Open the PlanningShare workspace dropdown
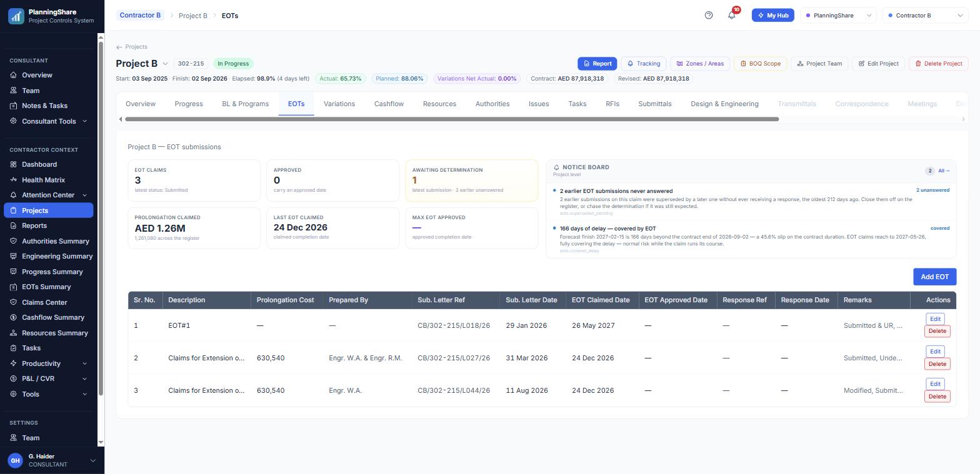Screen dimensions: 980x474 point(839,16)
